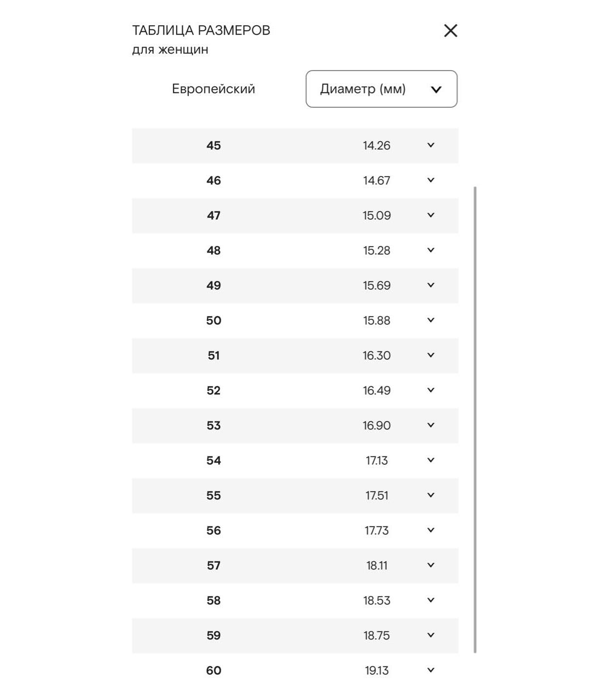Click the arrow next to 16.49
Screen dimensions: 591x700
pos(431,390)
